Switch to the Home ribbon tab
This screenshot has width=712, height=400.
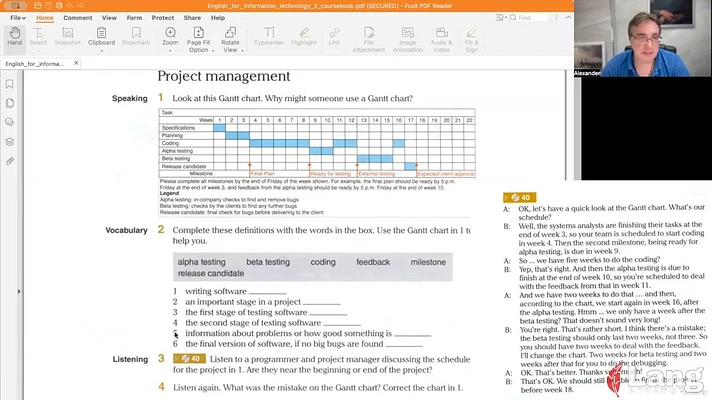point(44,18)
